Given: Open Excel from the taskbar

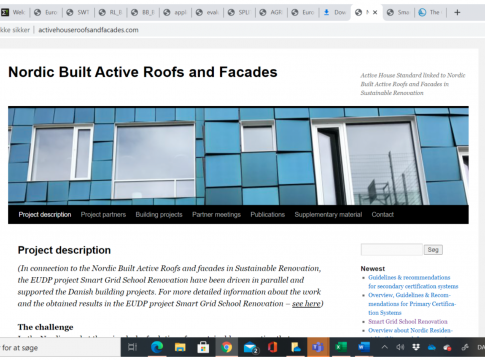Looking at the screenshot, I should point(341,347).
